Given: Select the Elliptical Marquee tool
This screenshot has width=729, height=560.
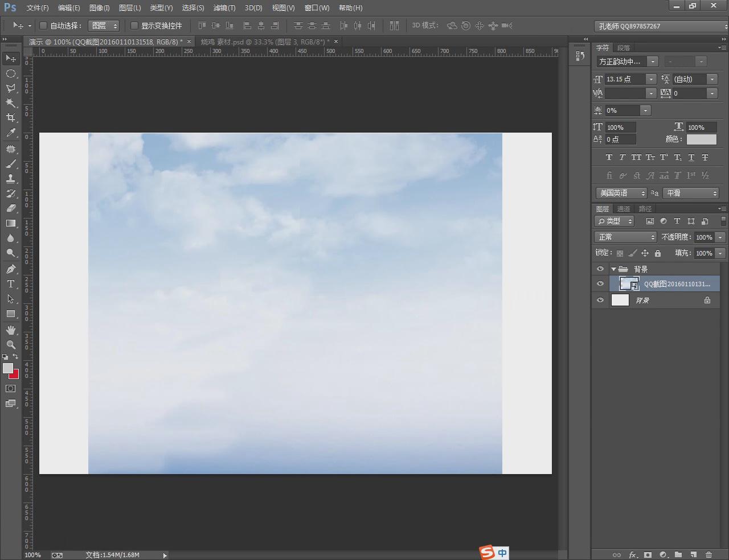Looking at the screenshot, I should point(11,73).
